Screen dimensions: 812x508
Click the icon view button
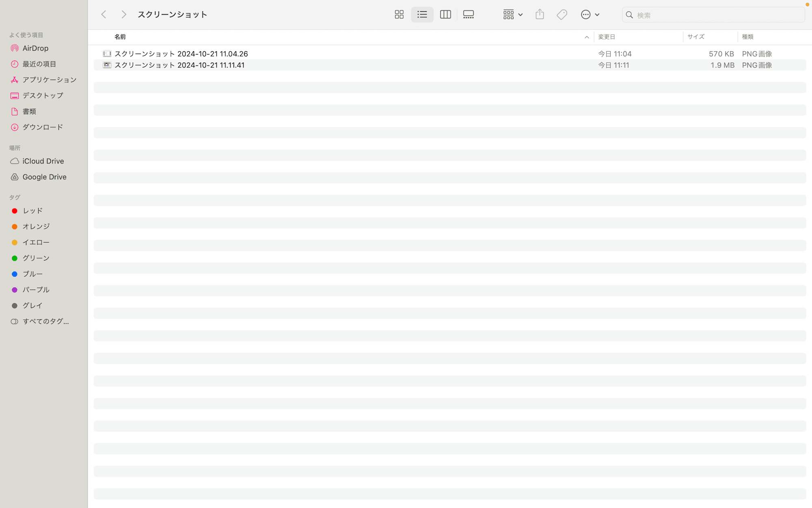point(399,14)
